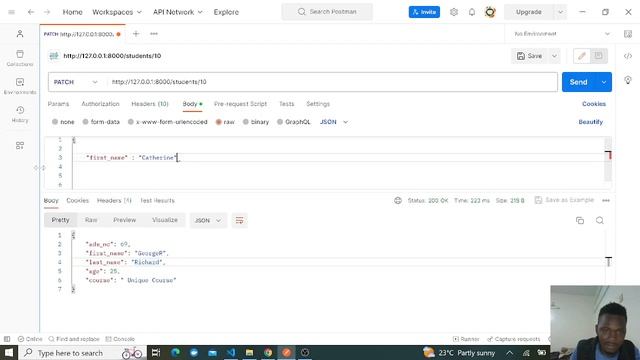Viewport: 640px width, 360px height.
Task: Open Visual Studio Code from taskbar
Action: tap(231, 353)
